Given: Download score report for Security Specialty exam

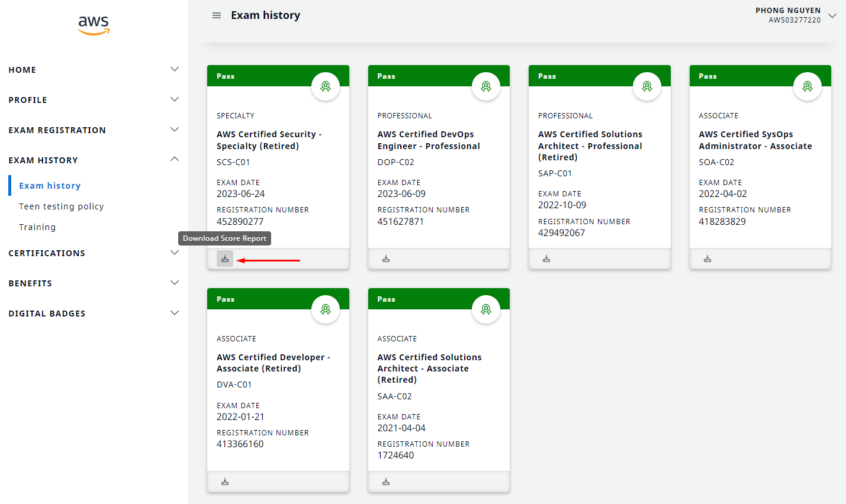Looking at the screenshot, I should tap(225, 259).
